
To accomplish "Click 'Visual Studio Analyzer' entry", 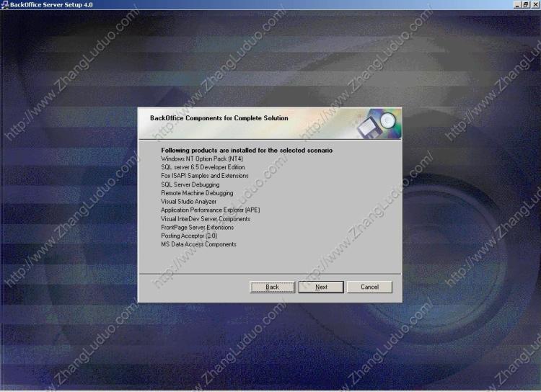I will click(x=188, y=201).
